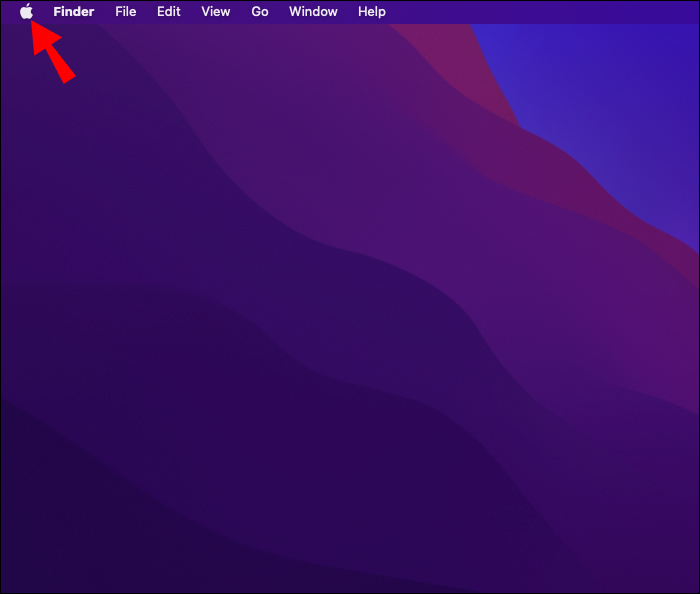This screenshot has height=594, width=700.
Task: Expand the Window dropdown in menu bar
Action: (x=313, y=12)
